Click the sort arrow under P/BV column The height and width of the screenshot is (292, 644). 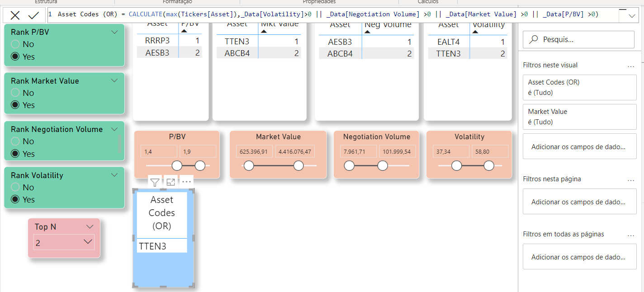click(184, 31)
